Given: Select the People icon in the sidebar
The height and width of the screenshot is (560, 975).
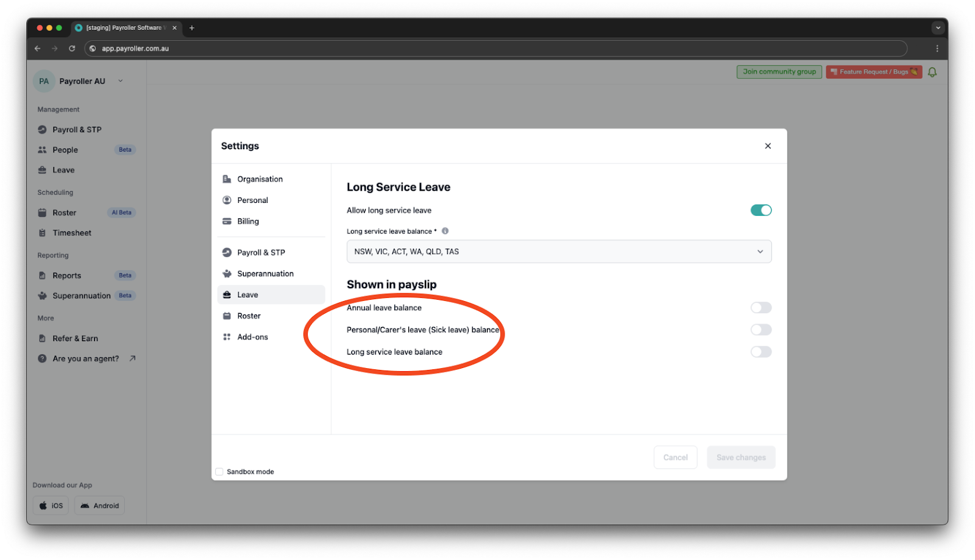Looking at the screenshot, I should (41, 149).
